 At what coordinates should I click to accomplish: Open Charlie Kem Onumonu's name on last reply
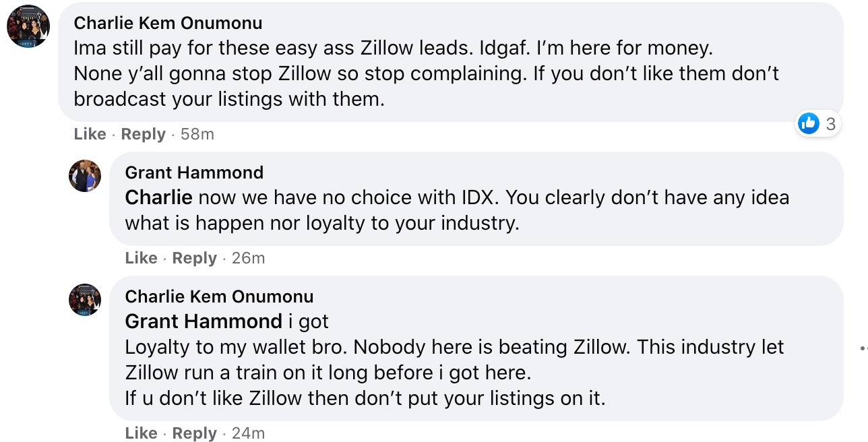(219, 296)
